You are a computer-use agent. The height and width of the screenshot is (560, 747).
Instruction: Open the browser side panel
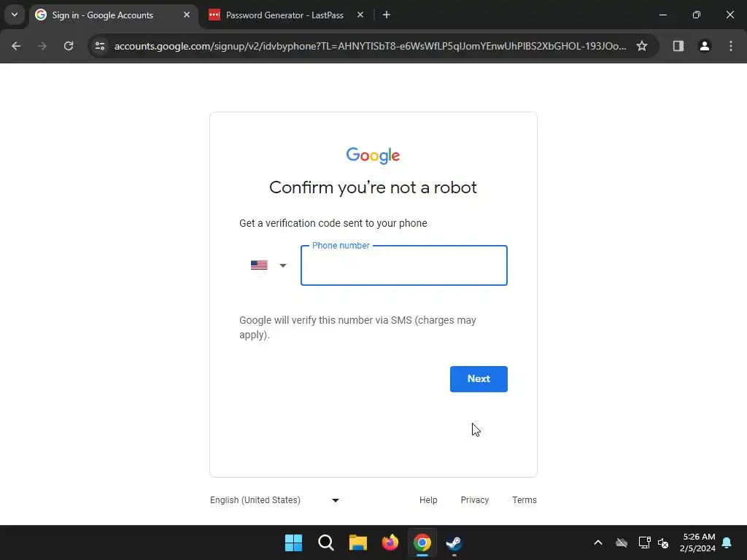tap(678, 46)
